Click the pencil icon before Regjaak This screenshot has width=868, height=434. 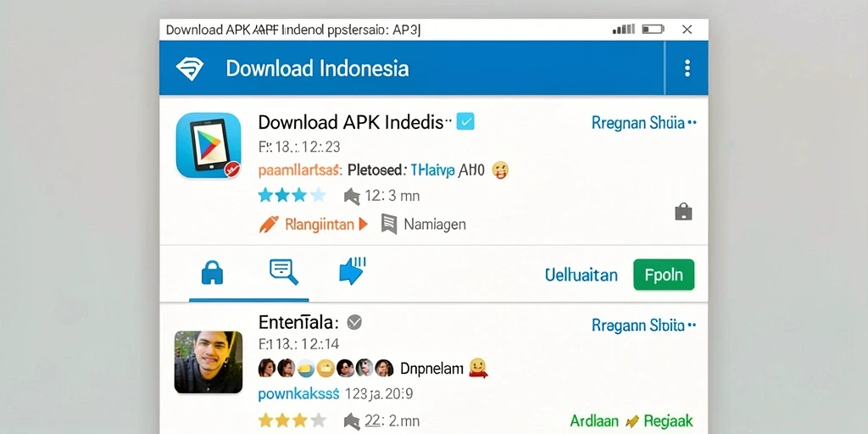[x=632, y=422]
